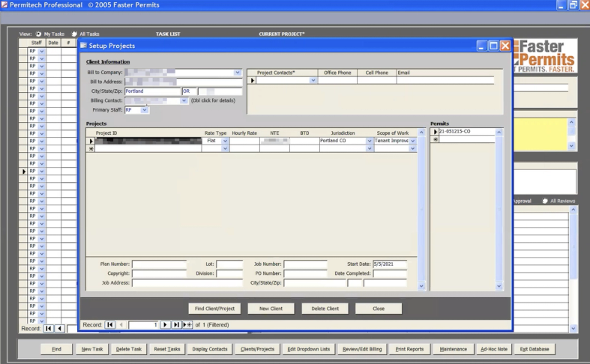The height and width of the screenshot is (364, 590).
Task: Open the Billing Contact dropdown
Action: 184,100
